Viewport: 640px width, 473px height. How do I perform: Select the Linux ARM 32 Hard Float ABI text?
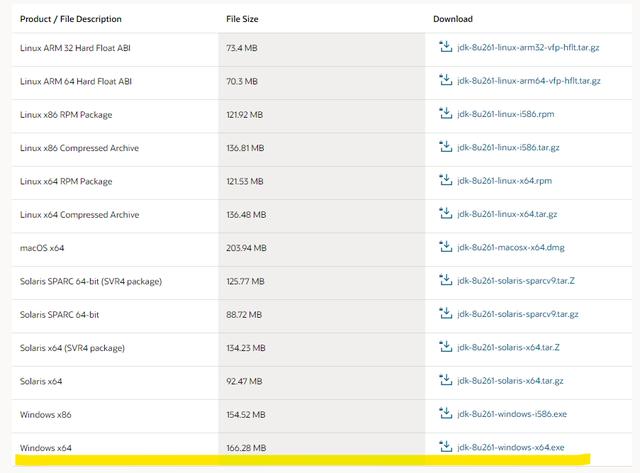(75, 48)
